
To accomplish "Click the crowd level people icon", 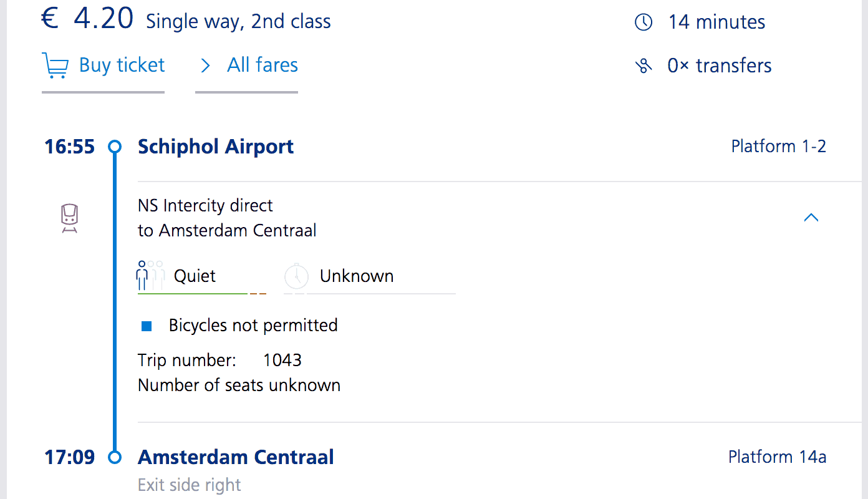I will 150,275.
